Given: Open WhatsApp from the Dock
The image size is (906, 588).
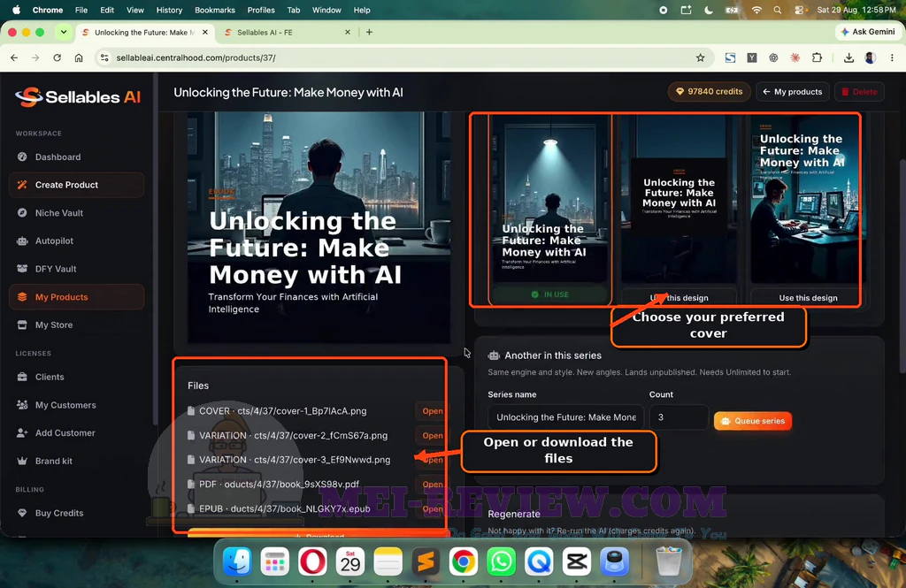Looking at the screenshot, I should point(501,561).
